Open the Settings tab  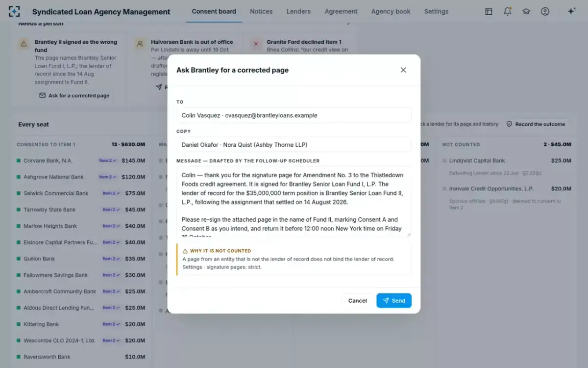[x=436, y=11]
